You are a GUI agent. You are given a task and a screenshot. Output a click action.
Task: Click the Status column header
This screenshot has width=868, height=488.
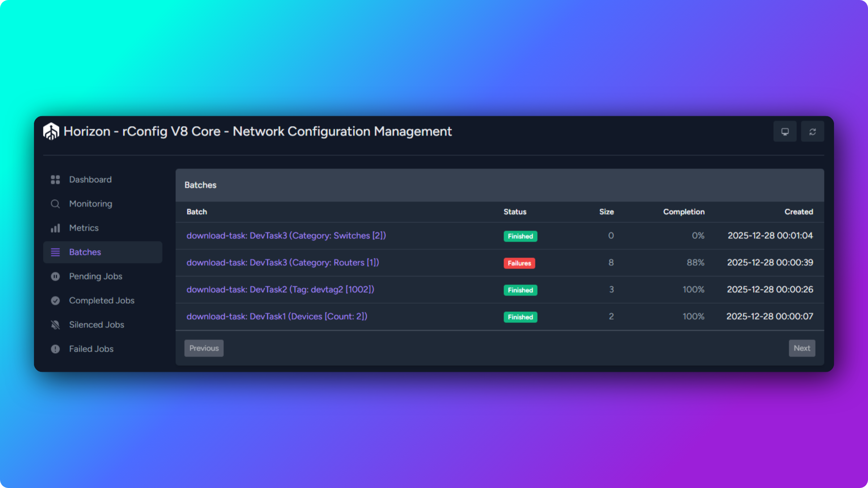pos(515,212)
